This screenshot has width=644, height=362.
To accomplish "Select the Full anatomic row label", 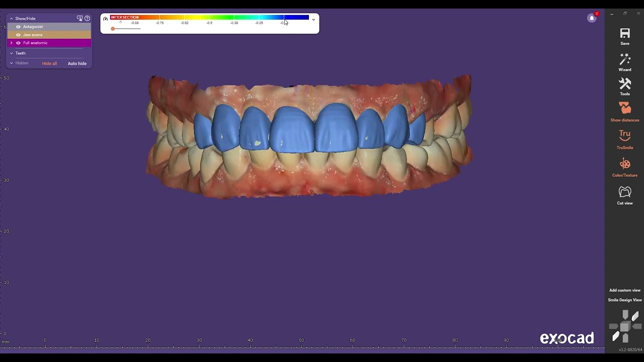I will (35, 43).
